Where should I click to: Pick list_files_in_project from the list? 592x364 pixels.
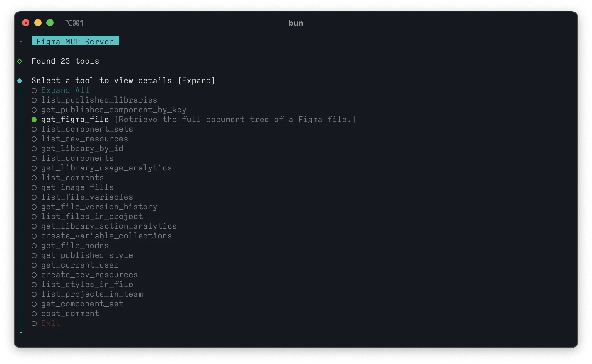pyautogui.click(x=92, y=216)
